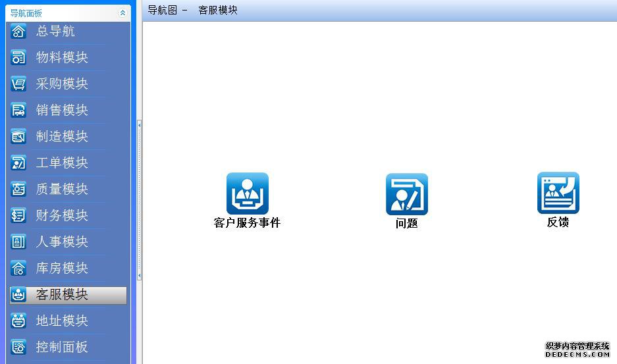Click the 采购模块 shopping cart icon
Screen dimensions: 617x364
tap(18, 84)
